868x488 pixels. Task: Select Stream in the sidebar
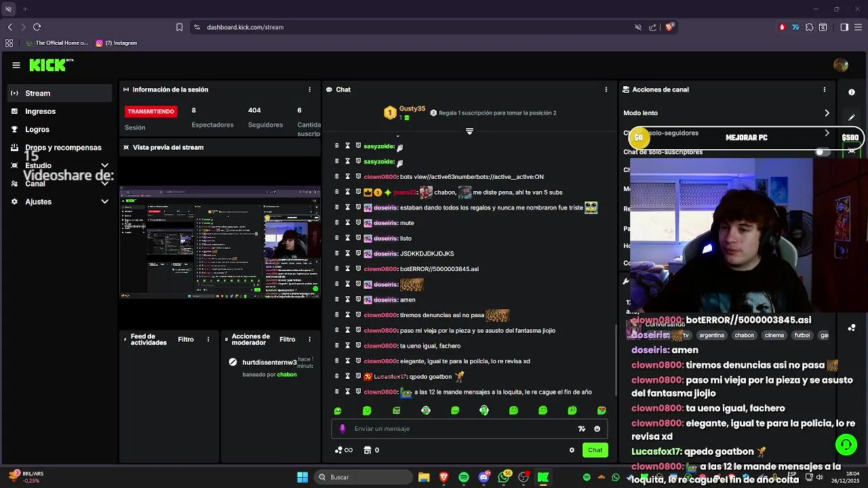pos(60,93)
